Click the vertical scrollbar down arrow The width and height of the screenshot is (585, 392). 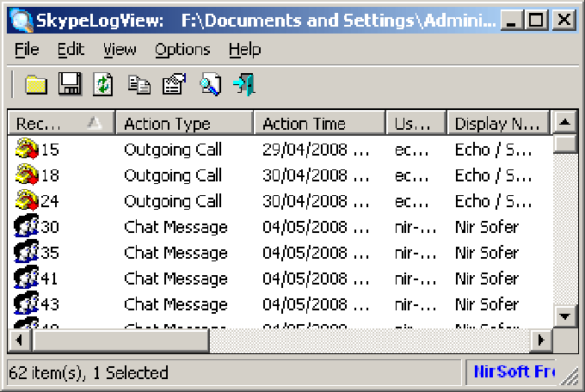click(565, 316)
